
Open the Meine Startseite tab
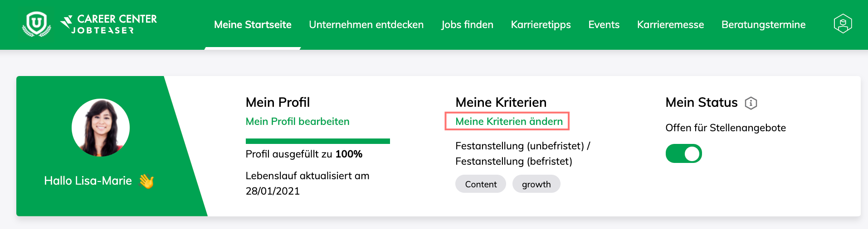[x=253, y=24]
